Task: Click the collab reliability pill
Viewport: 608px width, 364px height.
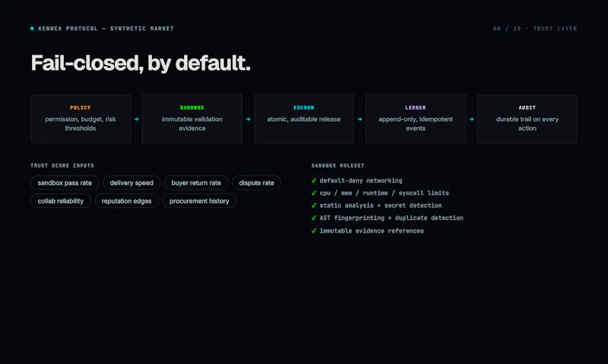Action: [61, 201]
